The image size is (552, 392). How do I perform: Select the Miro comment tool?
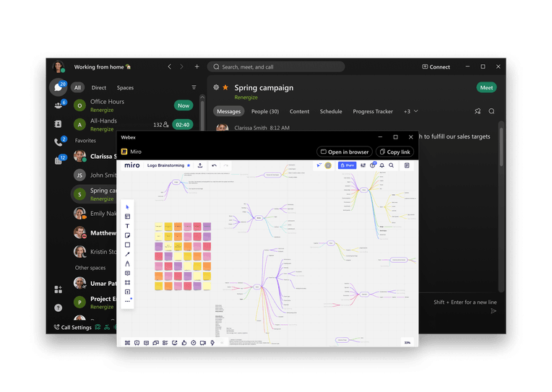pos(127,273)
